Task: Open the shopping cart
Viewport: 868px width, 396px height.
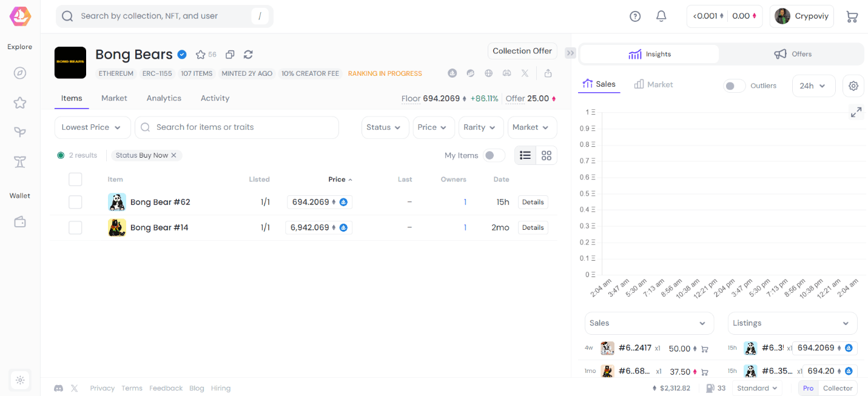Action: pyautogui.click(x=852, y=16)
